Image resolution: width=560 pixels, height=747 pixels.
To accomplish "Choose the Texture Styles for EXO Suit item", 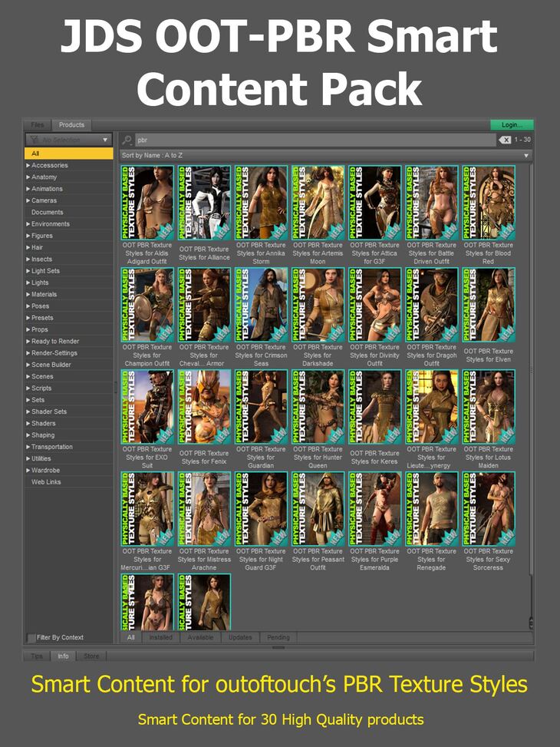I will pos(147,407).
